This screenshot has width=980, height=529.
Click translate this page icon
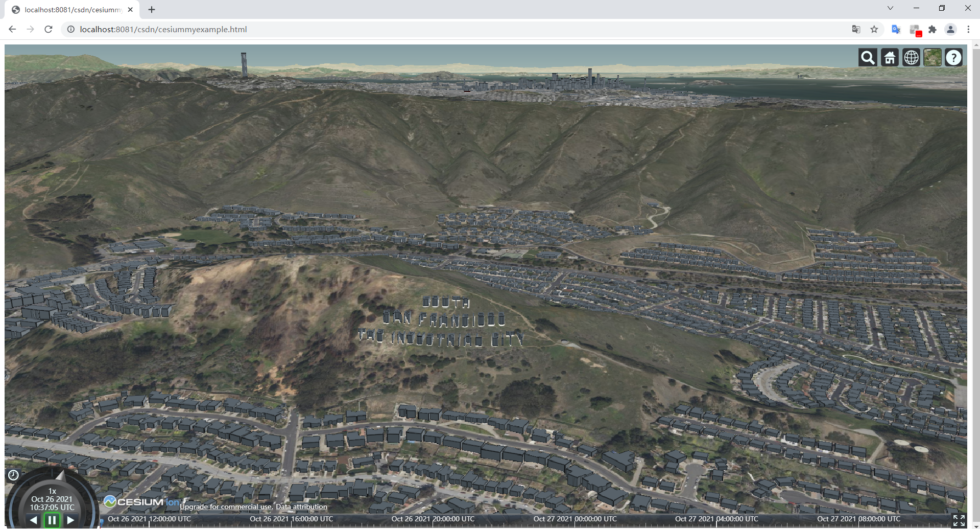(856, 29)
